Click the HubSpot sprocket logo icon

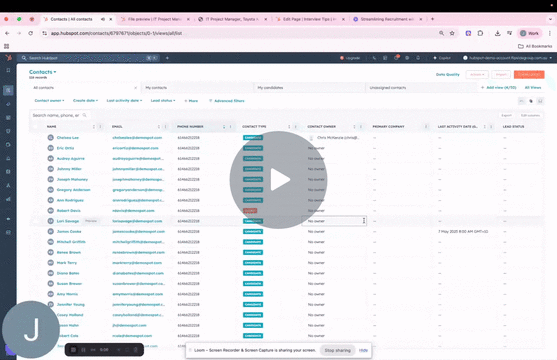9,58
